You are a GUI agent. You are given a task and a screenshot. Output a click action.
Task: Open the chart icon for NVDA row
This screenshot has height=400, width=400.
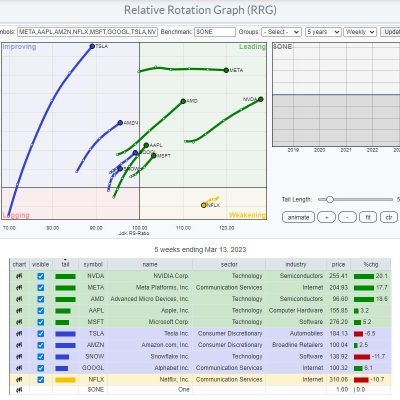coord(19,276)
